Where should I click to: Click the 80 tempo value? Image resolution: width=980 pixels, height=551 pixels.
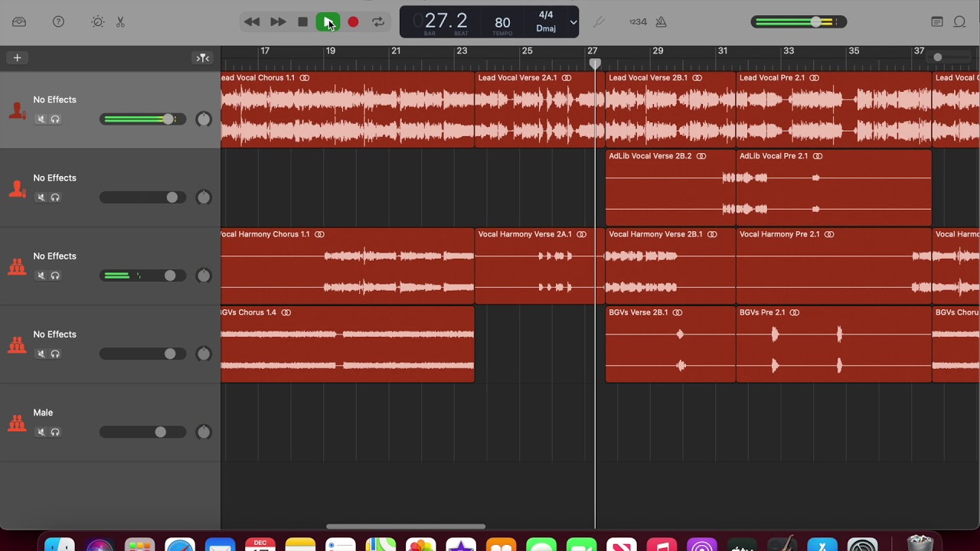502,22
